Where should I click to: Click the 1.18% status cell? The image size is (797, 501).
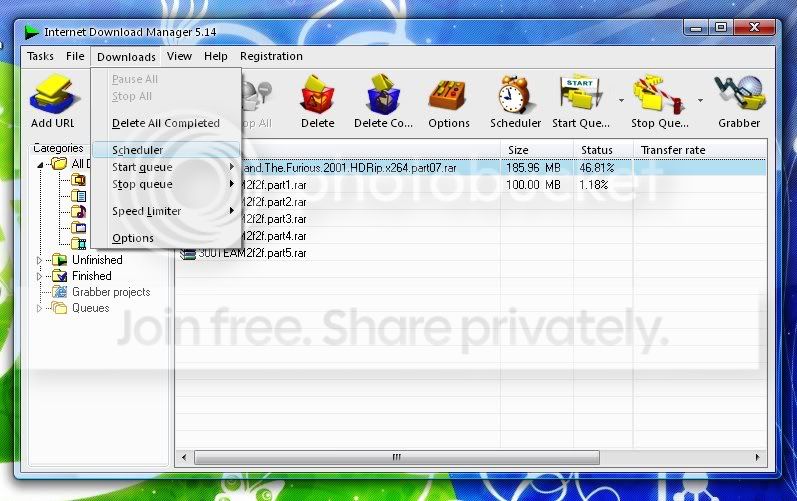593,185
